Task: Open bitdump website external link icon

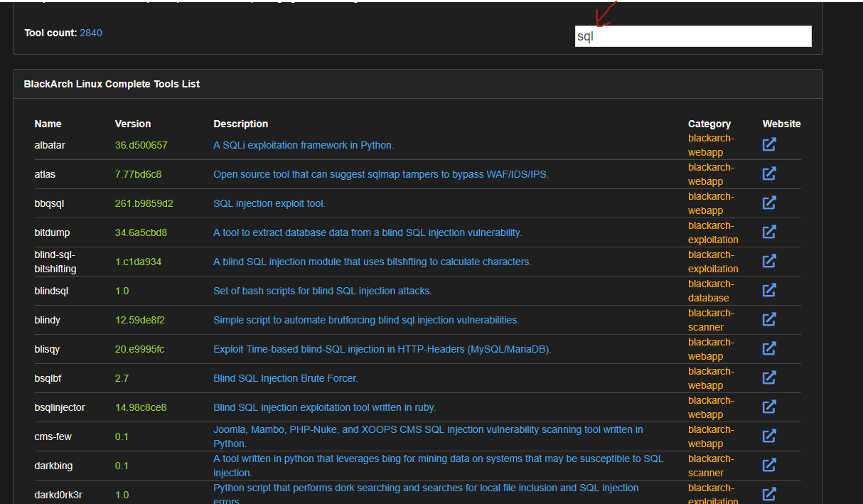Action: click(x=769, y=232)
